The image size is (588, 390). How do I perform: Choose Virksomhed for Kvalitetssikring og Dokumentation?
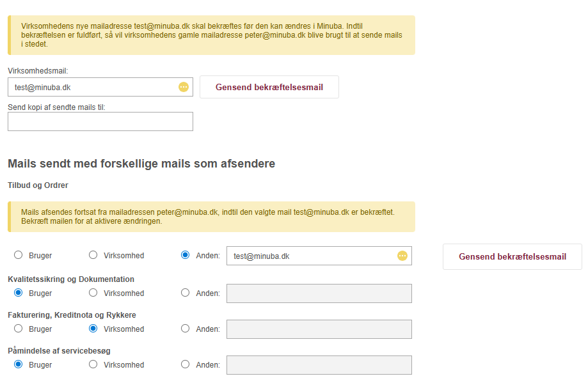point(93,293)
